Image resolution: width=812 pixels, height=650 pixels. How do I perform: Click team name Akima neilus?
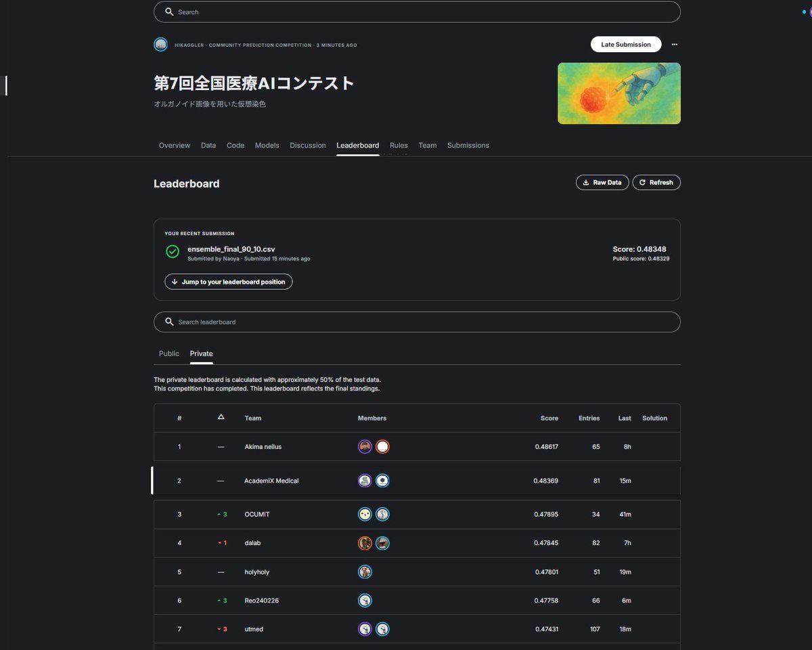coord(263,447)
